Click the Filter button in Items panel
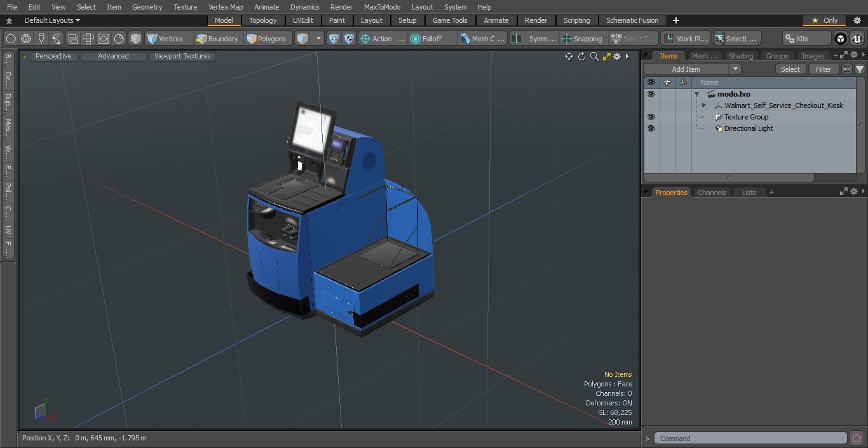 (823, 69)
